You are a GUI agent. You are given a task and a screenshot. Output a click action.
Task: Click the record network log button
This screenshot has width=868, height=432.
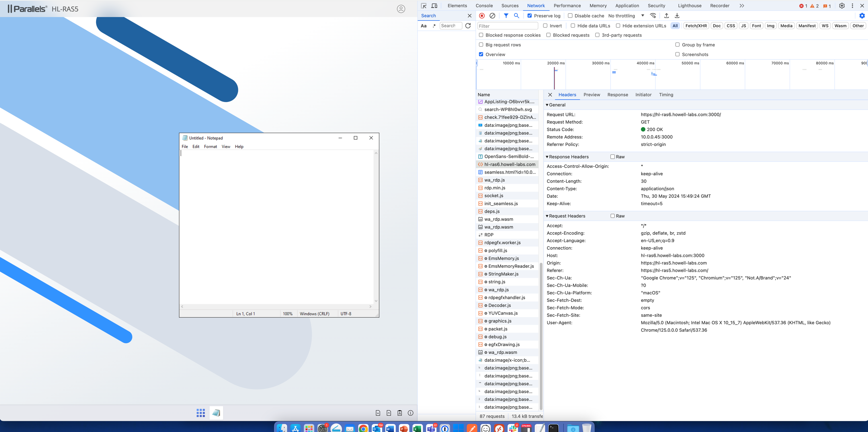[482, 16]
